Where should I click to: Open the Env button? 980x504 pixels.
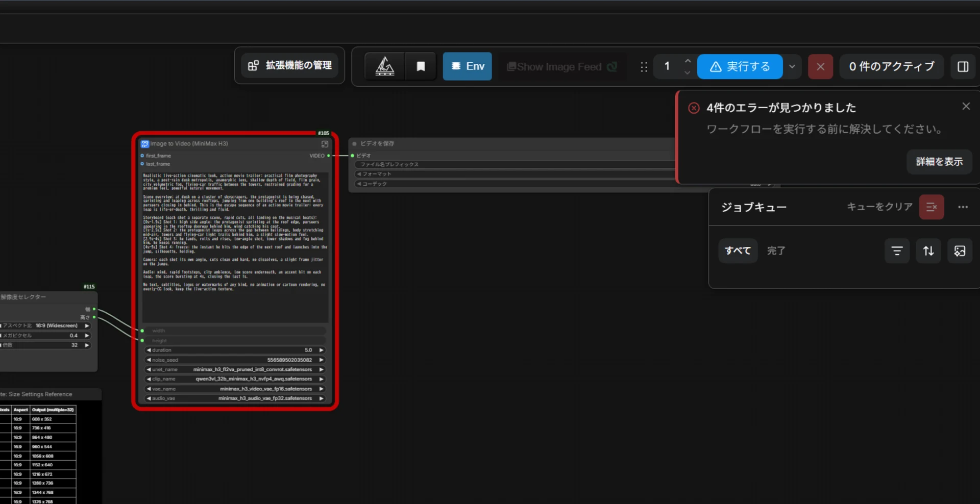(467, 66)
